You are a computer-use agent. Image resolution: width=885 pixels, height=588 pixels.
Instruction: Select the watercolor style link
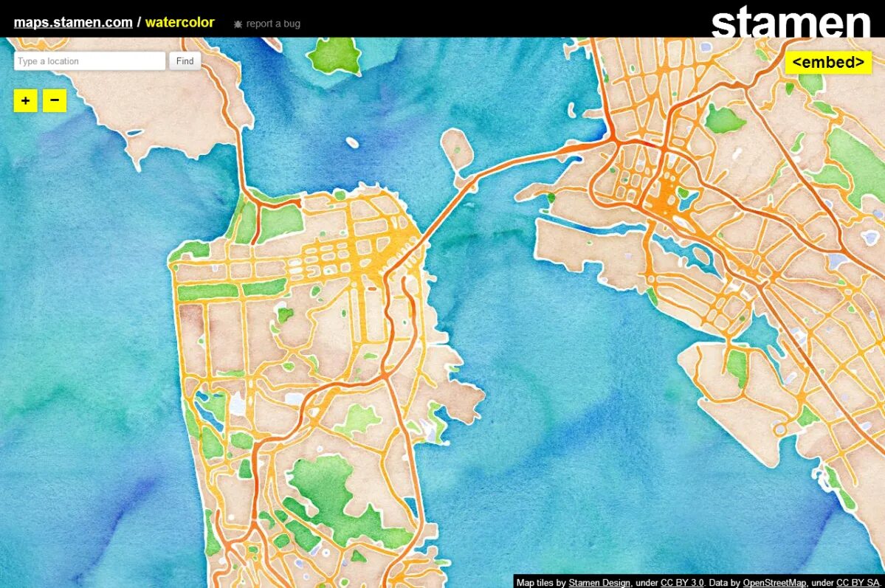(180, 23)
